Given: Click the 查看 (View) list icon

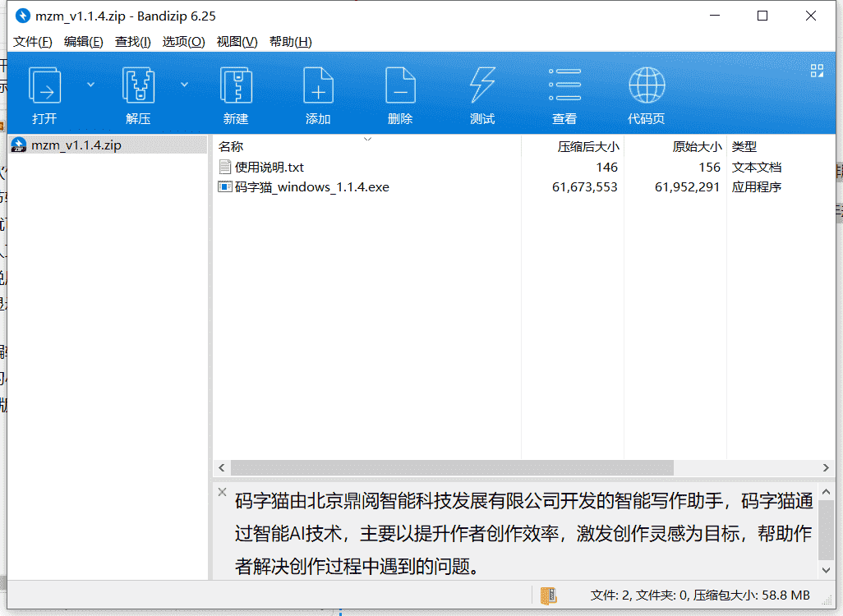Looking at the screenshot, I should coord(564,85).
